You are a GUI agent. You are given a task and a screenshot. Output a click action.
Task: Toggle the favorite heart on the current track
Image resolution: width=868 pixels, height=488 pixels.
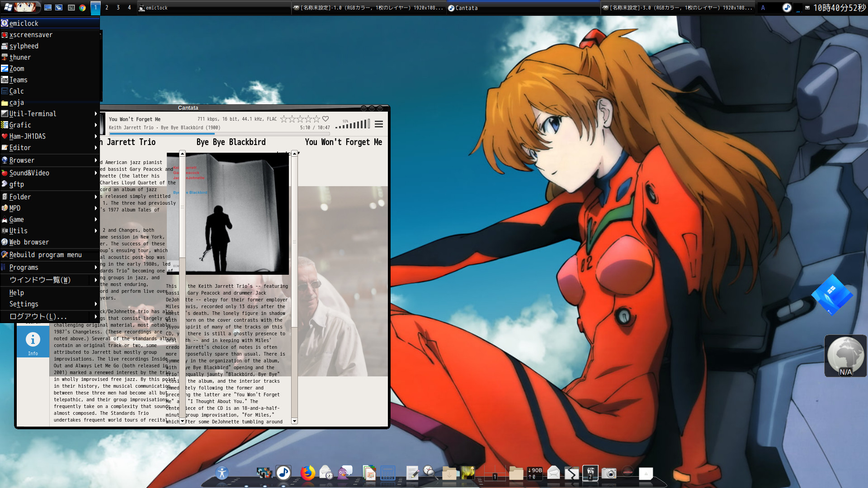tap(325, 119)
